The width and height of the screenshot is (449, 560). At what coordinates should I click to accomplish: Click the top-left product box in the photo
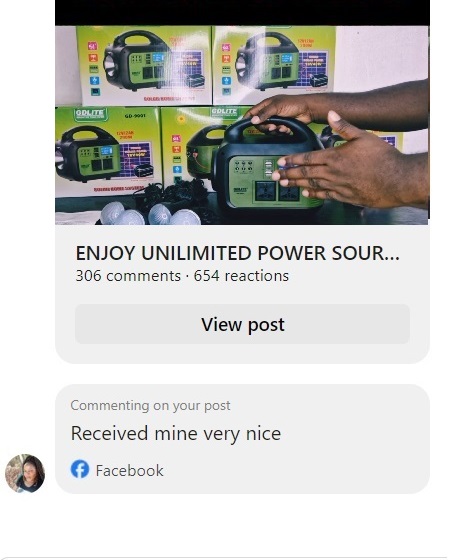(x=145, y=65)
